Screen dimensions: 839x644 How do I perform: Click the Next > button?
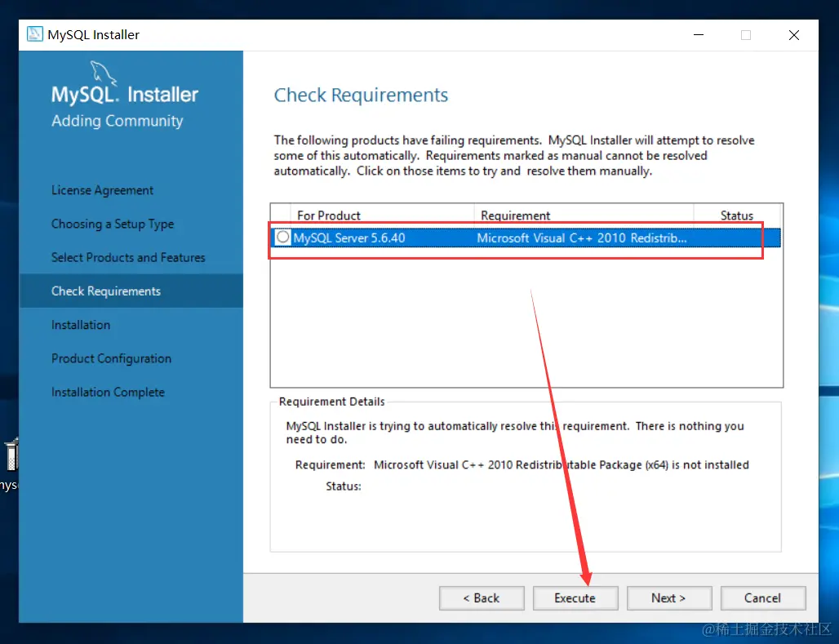(x=669, y=598)
